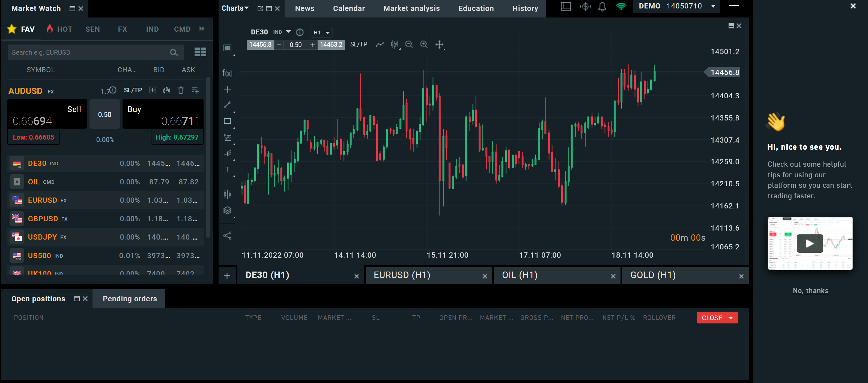This screenshot has width=868, height=383.
Task: Share the chart via share icon
Action: [228, 235]
